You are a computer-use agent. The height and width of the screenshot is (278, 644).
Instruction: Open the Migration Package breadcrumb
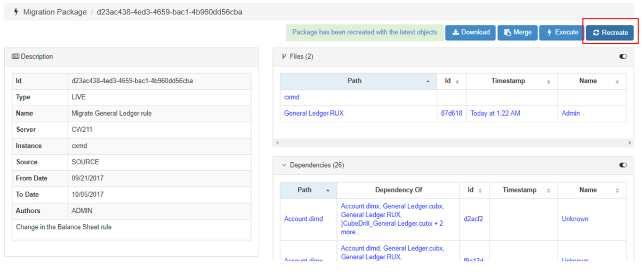click(54, 12)
